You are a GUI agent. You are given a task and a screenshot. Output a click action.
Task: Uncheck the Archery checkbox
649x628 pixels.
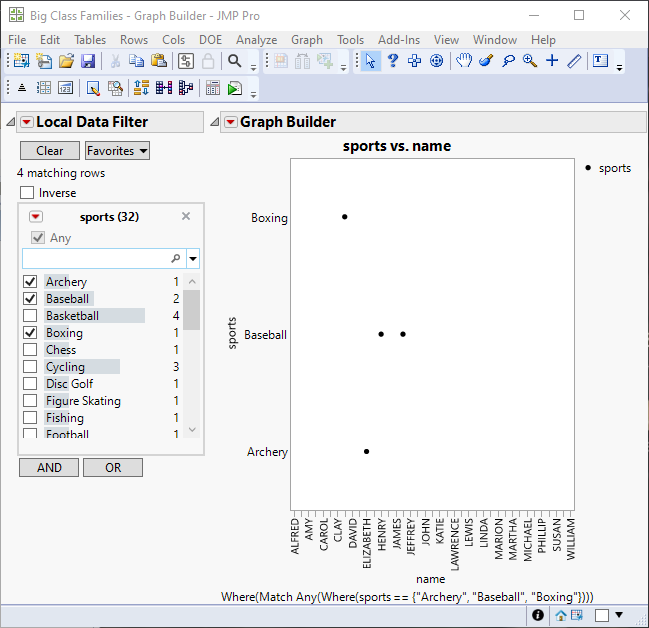point(30,282)
